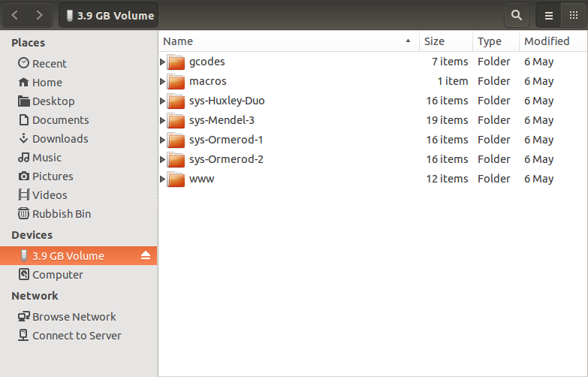Sort by the Modified column header
This screenshot has width=588, height=377.
coord(553,41)
